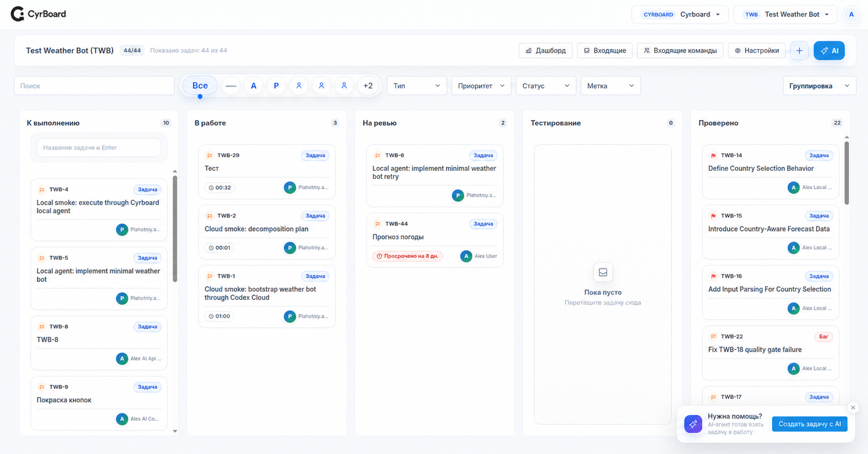Expand the Cyrboard workspace selector
The width and height of the screenshot is (868, 454).
pyautogui.click(x=680, y=15)
